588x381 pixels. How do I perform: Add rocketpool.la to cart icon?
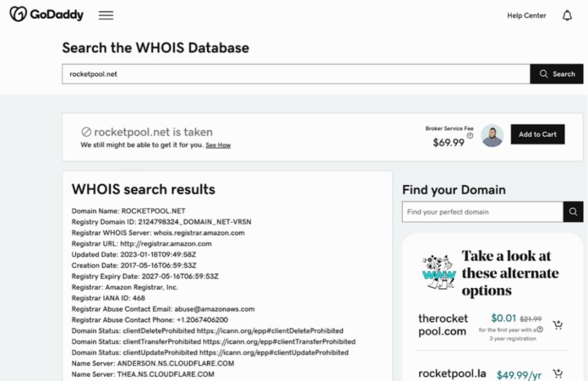pos(558,374)
